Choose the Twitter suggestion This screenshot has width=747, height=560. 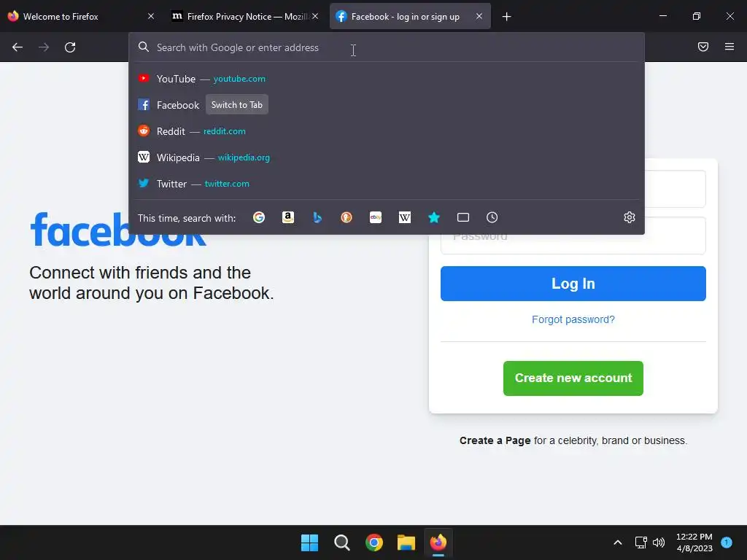point(387,183)
